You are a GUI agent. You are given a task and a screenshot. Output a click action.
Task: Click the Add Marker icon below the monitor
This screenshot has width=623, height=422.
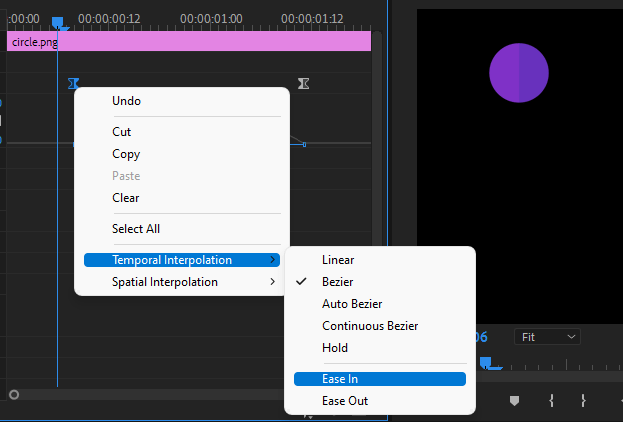[514, 401]
